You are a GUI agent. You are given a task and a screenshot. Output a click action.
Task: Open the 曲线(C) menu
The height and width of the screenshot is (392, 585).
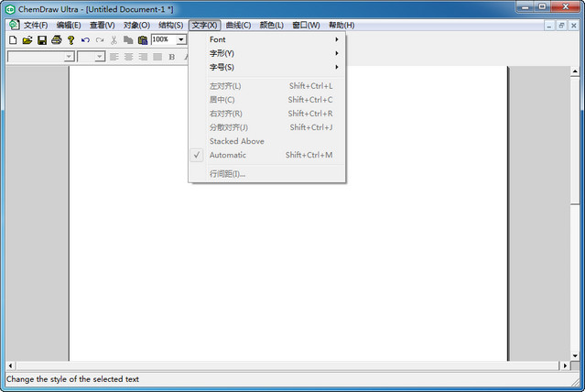(x=238, y=25)
